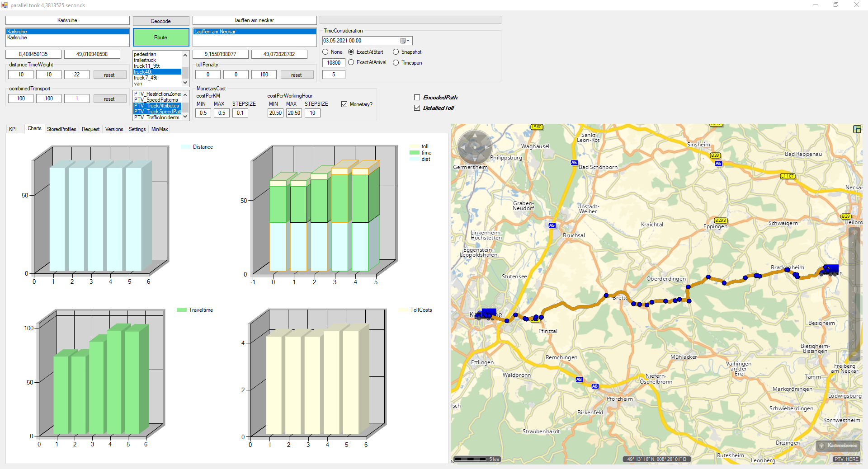Switch to the KPI tab

pos(13,129)
